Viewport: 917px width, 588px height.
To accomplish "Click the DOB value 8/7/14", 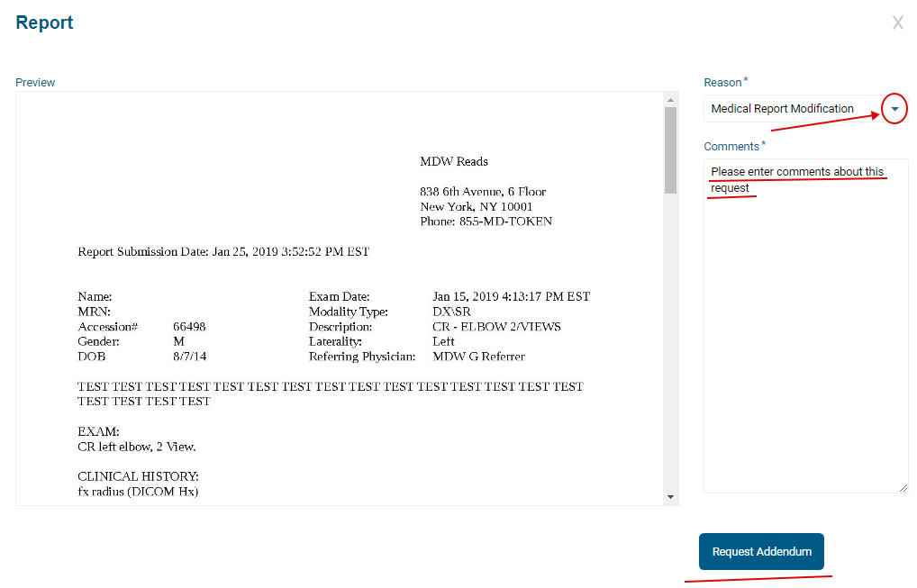I will coord(189,357).
